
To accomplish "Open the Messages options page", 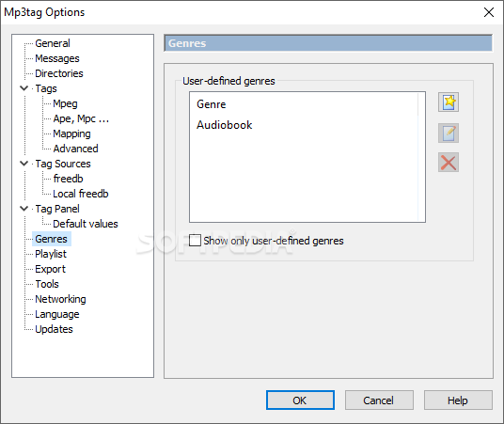I will coord(57,58).
